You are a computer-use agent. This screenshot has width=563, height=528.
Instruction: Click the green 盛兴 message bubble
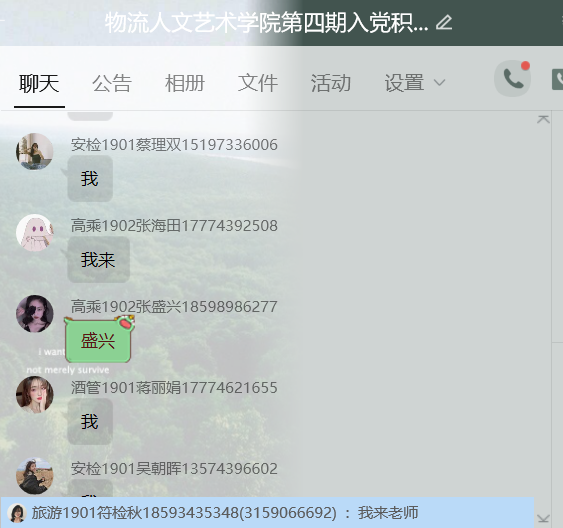tap(98, 340)
